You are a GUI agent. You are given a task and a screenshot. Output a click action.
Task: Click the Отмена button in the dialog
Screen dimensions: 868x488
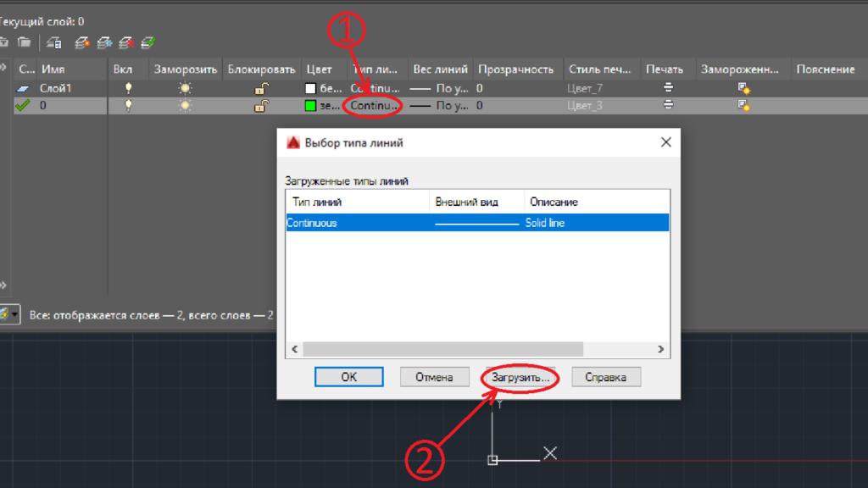[434, 377]
